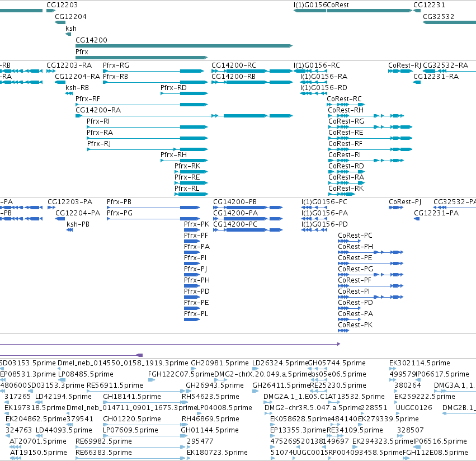This screenshot has height=461, width=476.
Task: Select protein CG12203-PA
Action: [x=51, y=208]
